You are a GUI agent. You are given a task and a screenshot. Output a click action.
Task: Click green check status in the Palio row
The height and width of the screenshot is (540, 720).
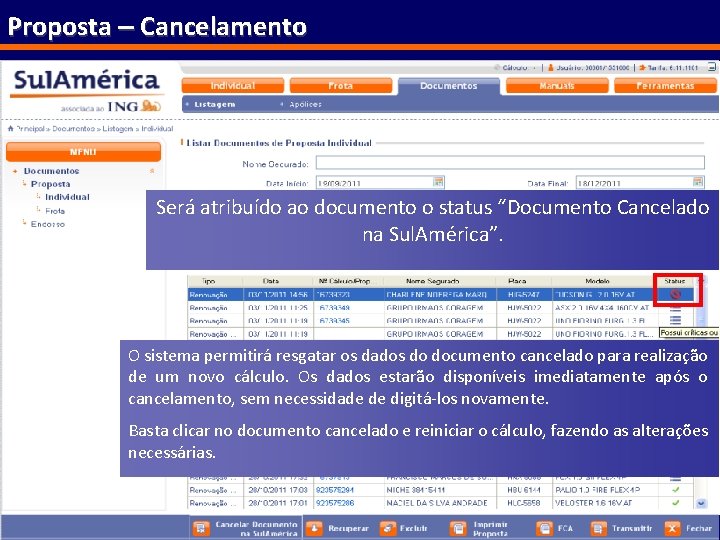(x=675, y=490)
